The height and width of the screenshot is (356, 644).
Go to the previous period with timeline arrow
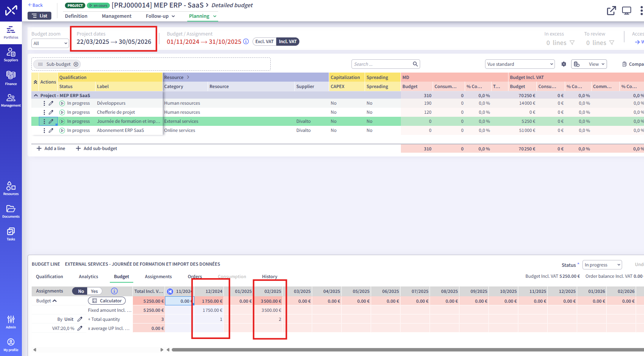point(170,291)
